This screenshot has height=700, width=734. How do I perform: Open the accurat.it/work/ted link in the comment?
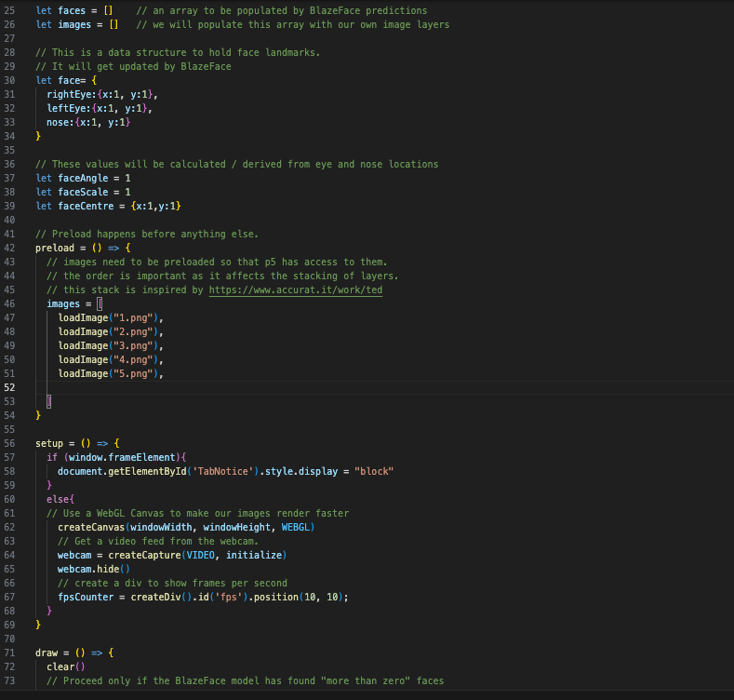295,289
